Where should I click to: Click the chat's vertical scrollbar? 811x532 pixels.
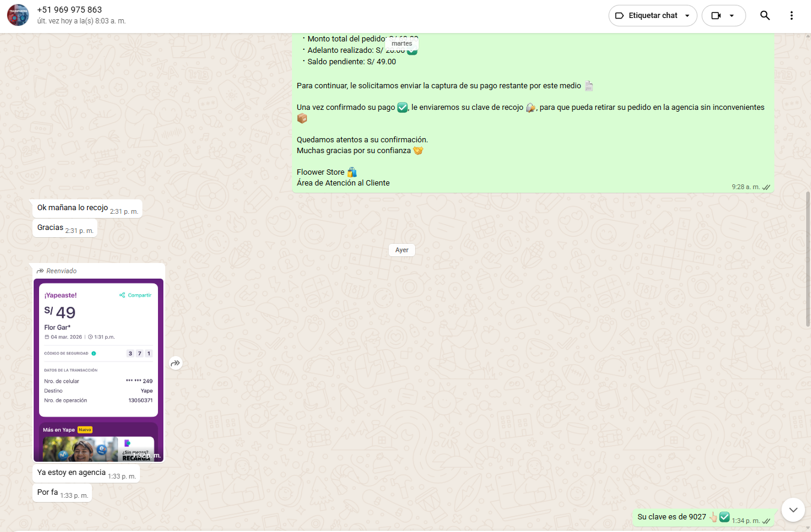coord(807,259)
